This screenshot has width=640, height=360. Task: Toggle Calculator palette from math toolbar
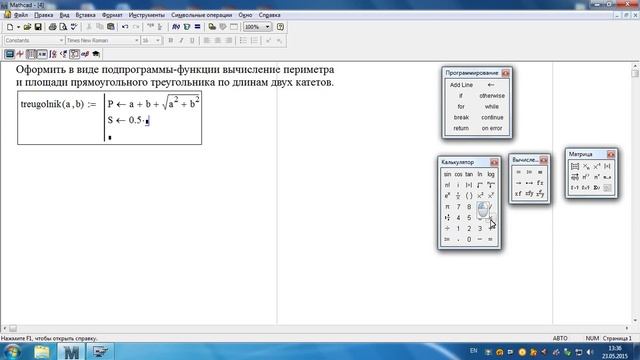[9, 54]
